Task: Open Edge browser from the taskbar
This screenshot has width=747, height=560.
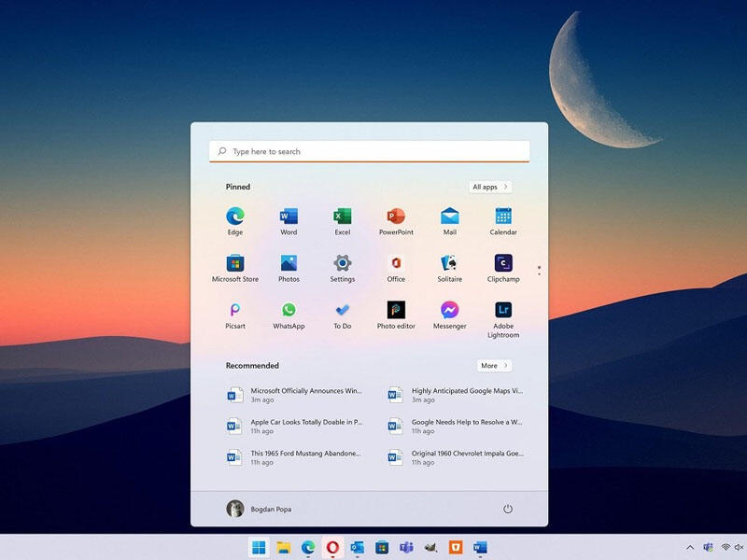Action: (308, 548)
